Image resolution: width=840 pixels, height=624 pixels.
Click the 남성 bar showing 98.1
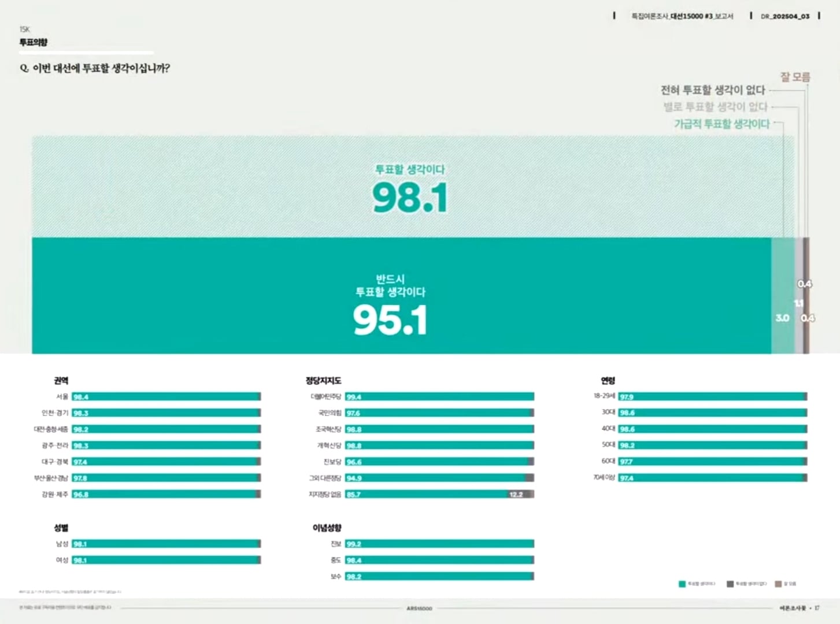click(166, 544)
